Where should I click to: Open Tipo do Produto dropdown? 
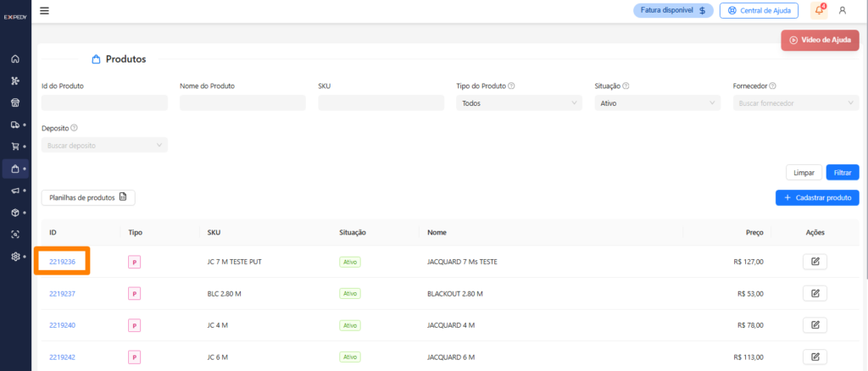(x=520, y=102)
